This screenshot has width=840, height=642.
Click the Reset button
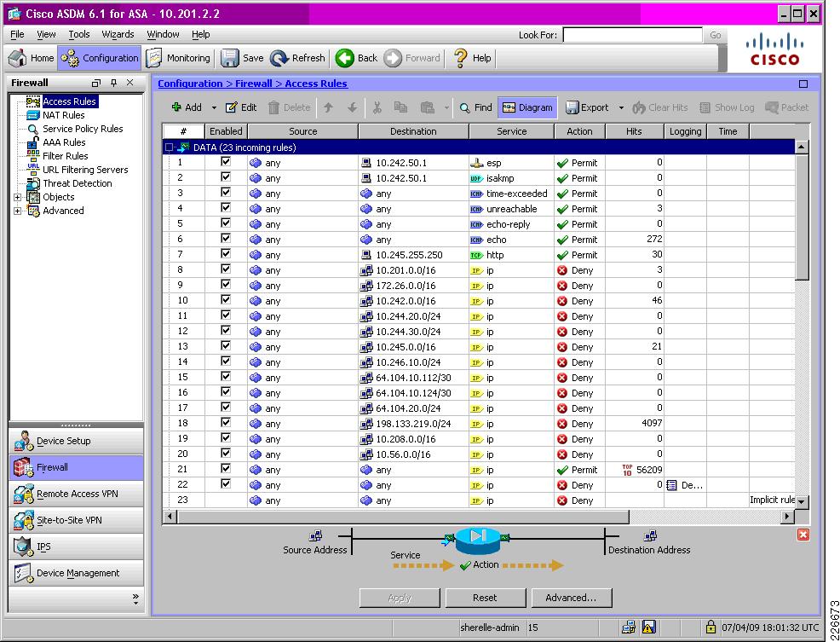pyautogui.click(x=486, y=598)
